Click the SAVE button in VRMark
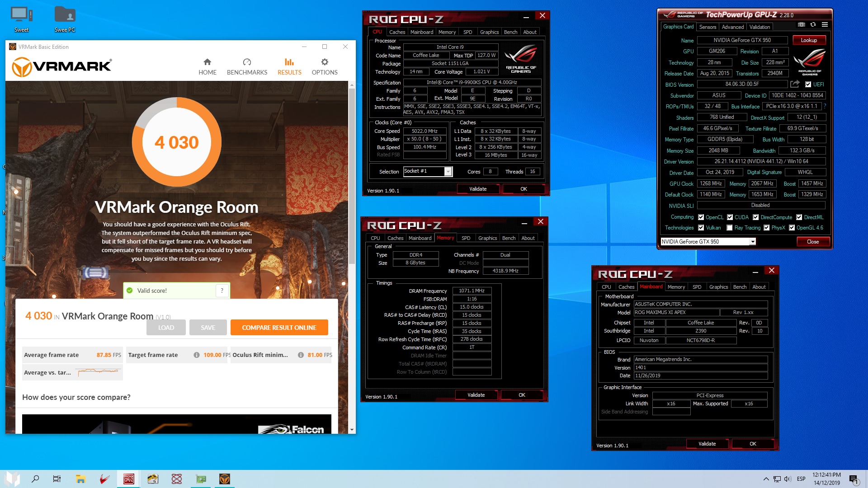868x488 pixels. tap(208, 328)
